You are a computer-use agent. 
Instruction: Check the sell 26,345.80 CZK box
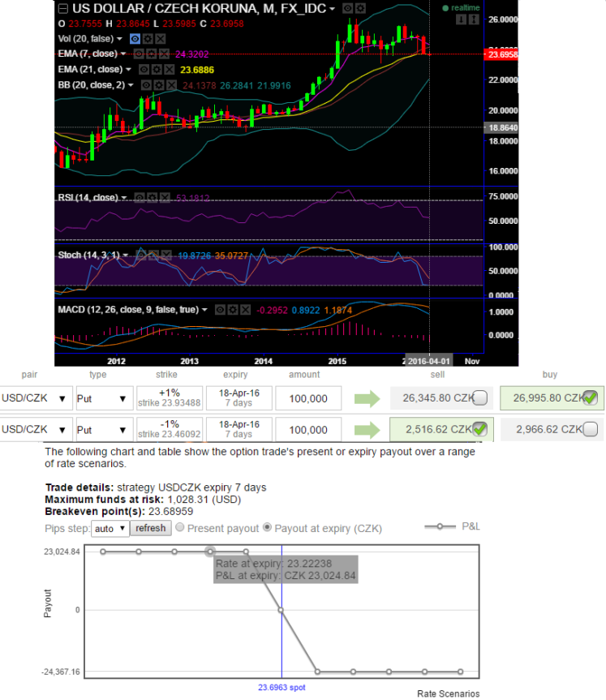pos(480,397)
